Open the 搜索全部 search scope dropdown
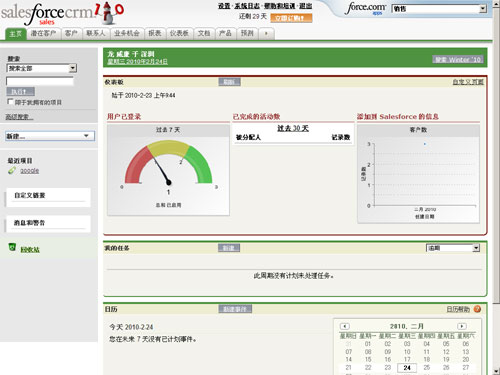Image resolution: width=500 pixels, height=375 pixels. coord(42,68)
